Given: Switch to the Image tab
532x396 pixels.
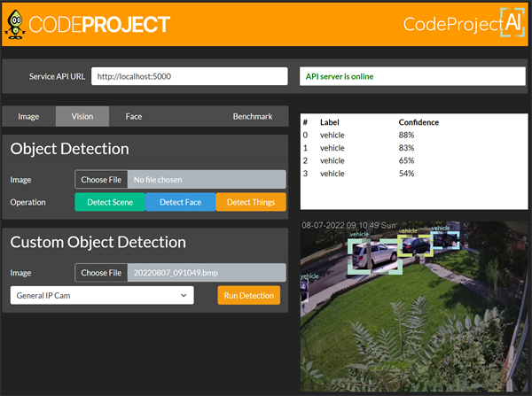Looking at the screenshot, I should [28, 116].
